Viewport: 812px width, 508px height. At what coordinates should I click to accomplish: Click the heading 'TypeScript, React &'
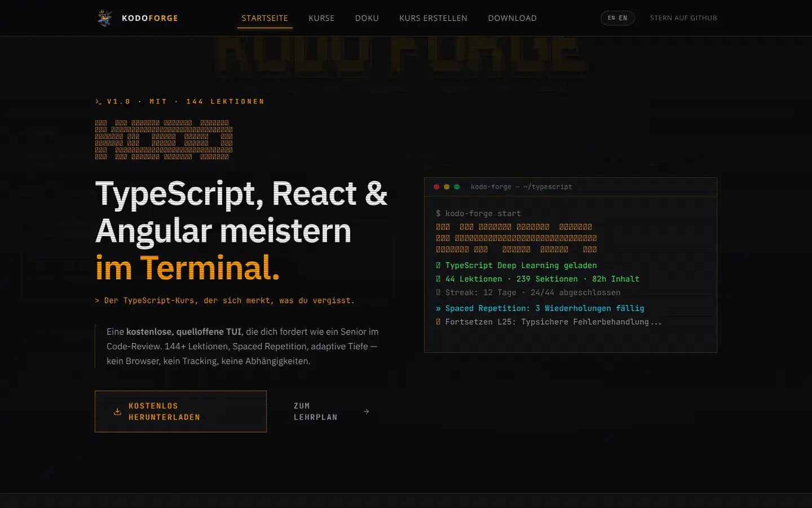click(241, 194)
